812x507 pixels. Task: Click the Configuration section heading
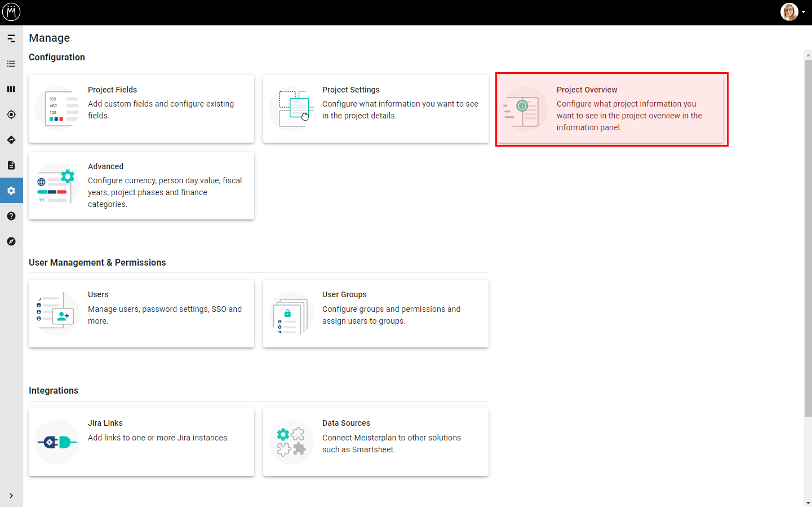57,57
